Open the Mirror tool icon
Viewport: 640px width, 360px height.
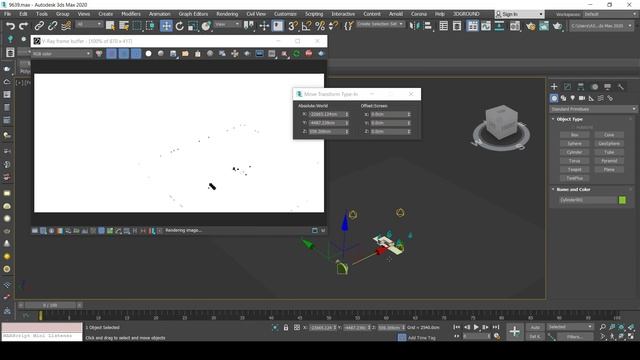click(x=414, y=26)
